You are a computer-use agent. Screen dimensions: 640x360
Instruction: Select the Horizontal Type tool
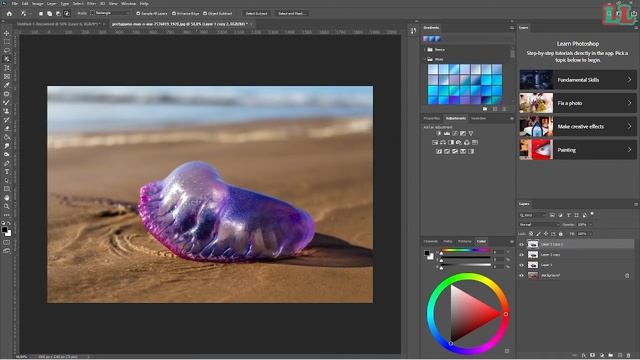pos(7,172)
